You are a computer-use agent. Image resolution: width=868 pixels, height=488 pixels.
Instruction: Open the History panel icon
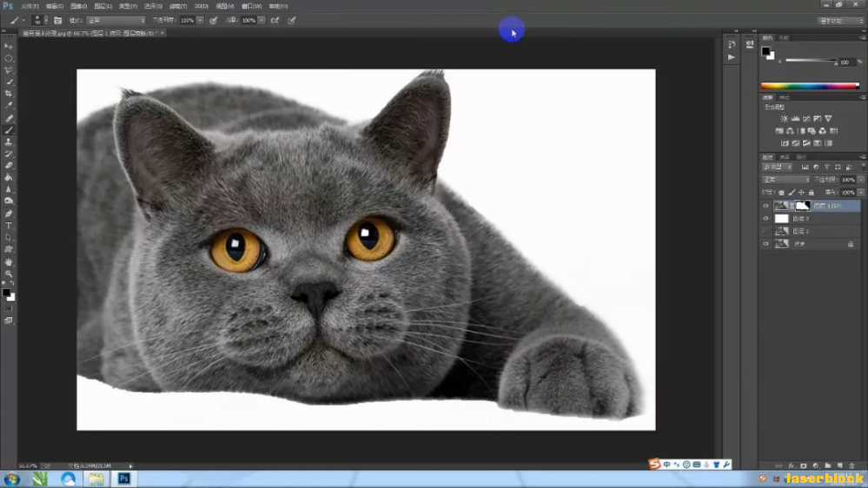pos(732,45)
